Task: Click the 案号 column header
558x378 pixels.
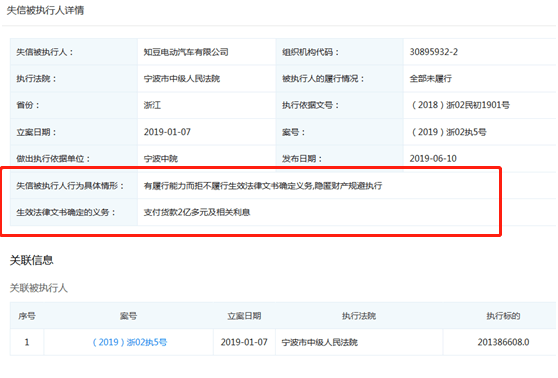Action: point(128,316)
